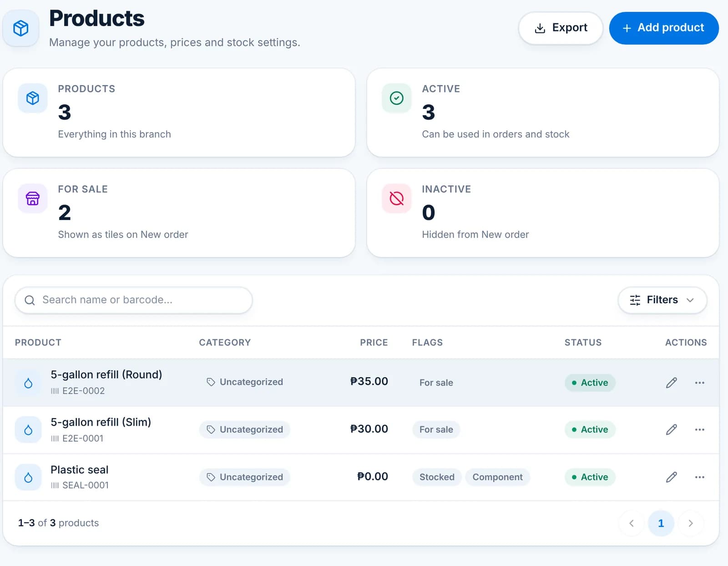728x566 pixels.
Task: Click Uncategorized tag of Plastic seal
Action: [x=245, y=477]
